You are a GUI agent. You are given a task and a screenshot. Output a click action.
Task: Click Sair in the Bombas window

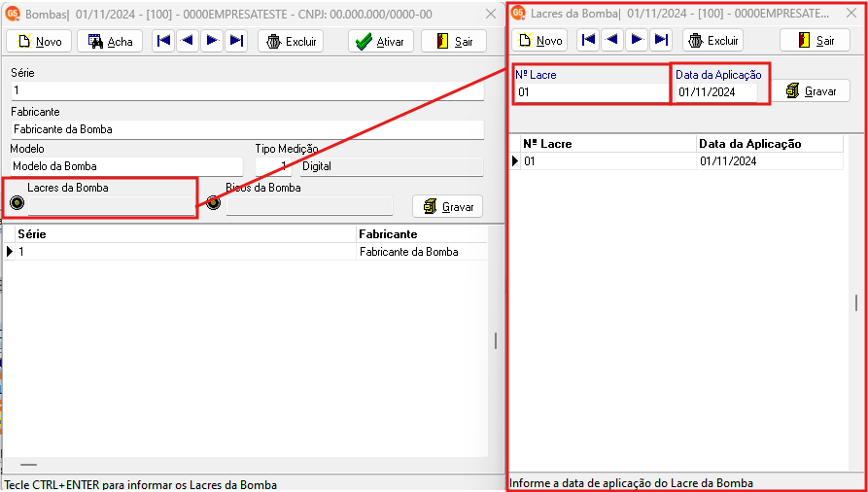coord(454,42)
